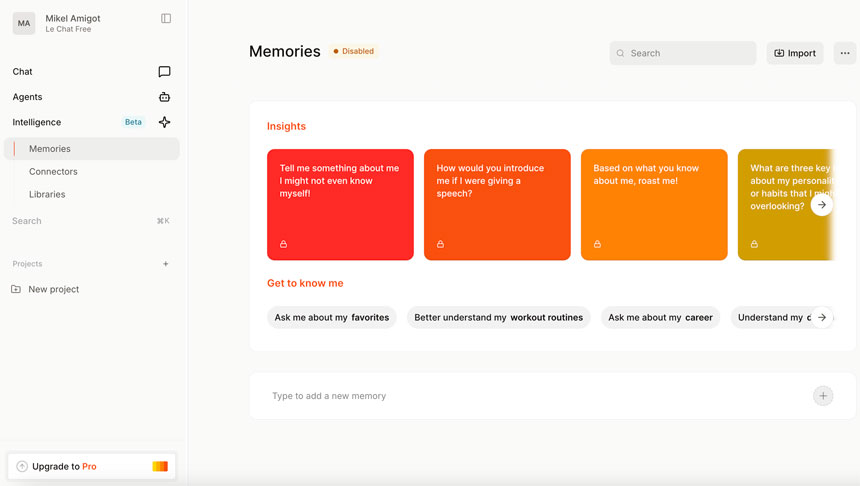Image resolution: width=860 pixels, height=486 pixels.
Task: Select the red 'Tell me something' insight card
Action: [x=340, y=204]
